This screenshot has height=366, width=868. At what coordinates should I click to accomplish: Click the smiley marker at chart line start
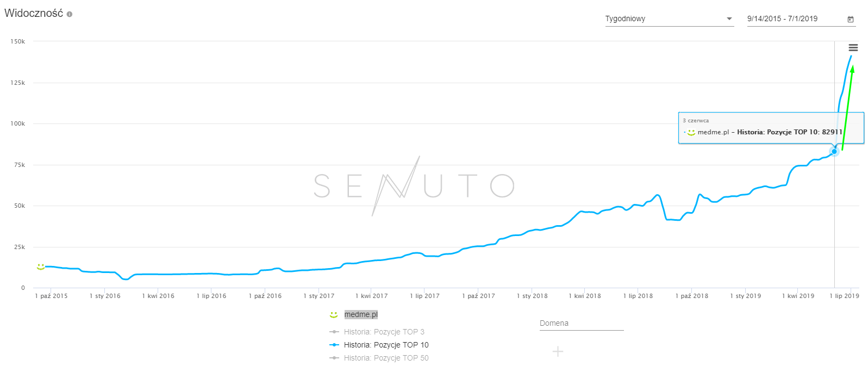[x=41, y=266]
